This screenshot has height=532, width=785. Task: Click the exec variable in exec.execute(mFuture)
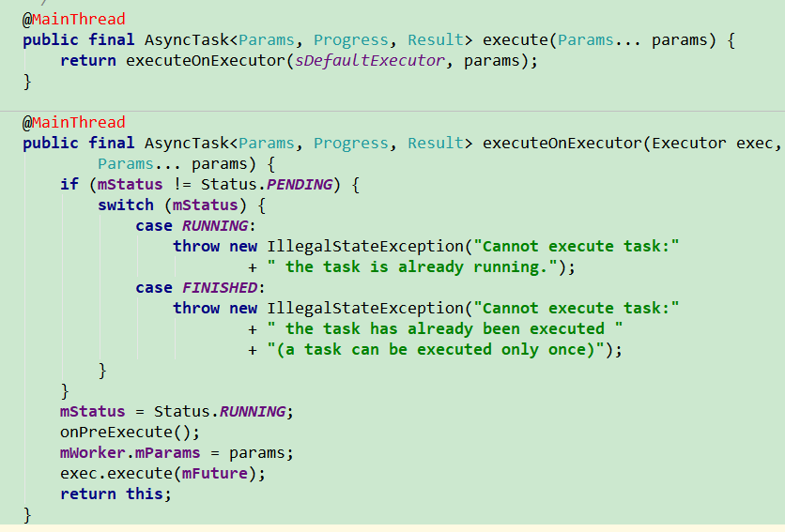[x=79, y=474]
